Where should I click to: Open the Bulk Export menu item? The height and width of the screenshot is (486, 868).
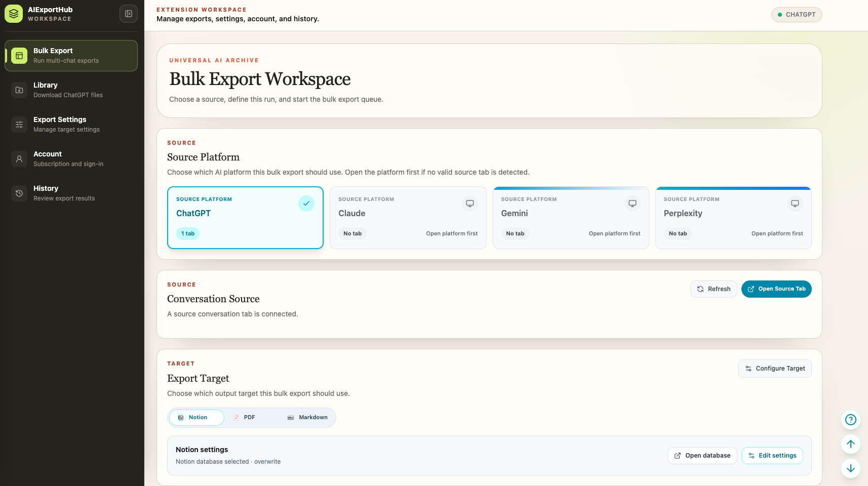[71, 56]
